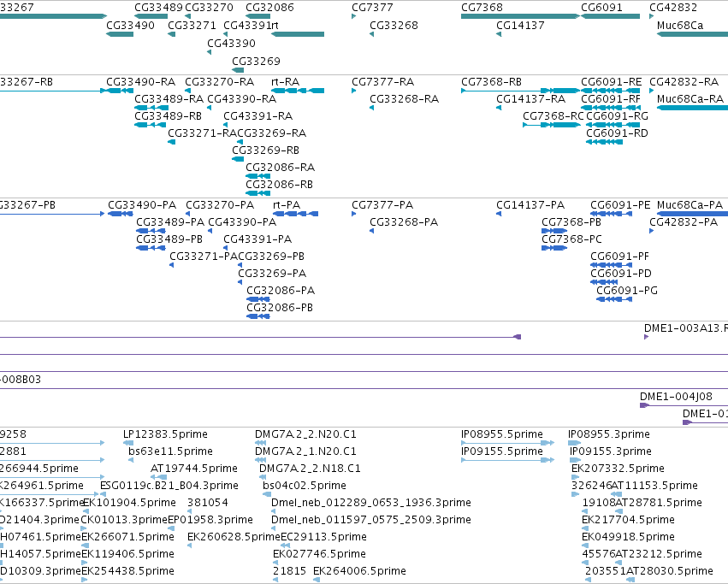Open the CG6091-RE transcript label
Viewport: 728px width, 584px height.
click(611, 82)
